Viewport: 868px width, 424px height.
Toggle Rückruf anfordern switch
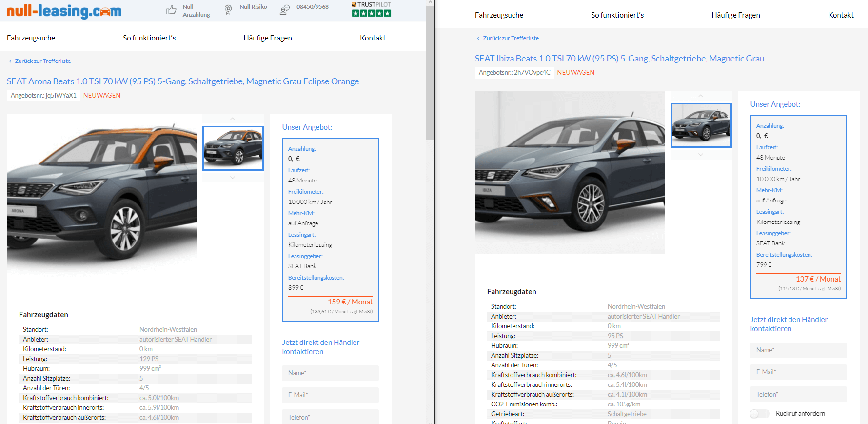point(760,413)
